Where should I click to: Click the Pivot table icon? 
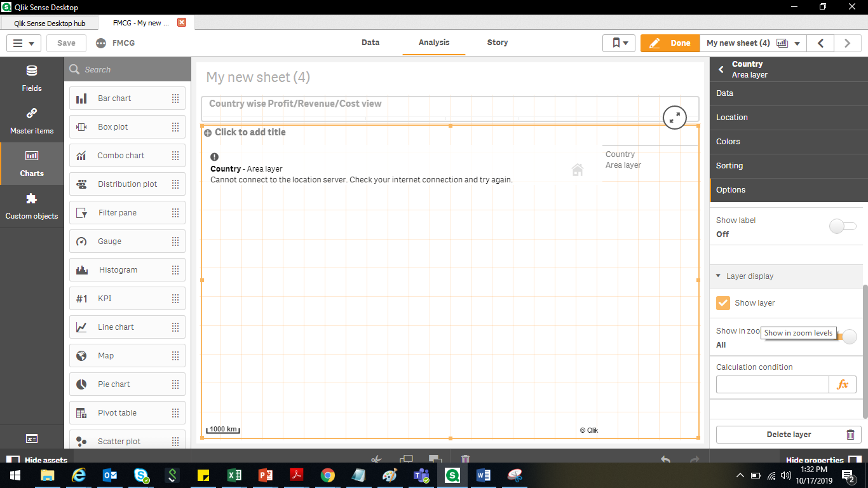pyautogui.click(x=81, y=413)
